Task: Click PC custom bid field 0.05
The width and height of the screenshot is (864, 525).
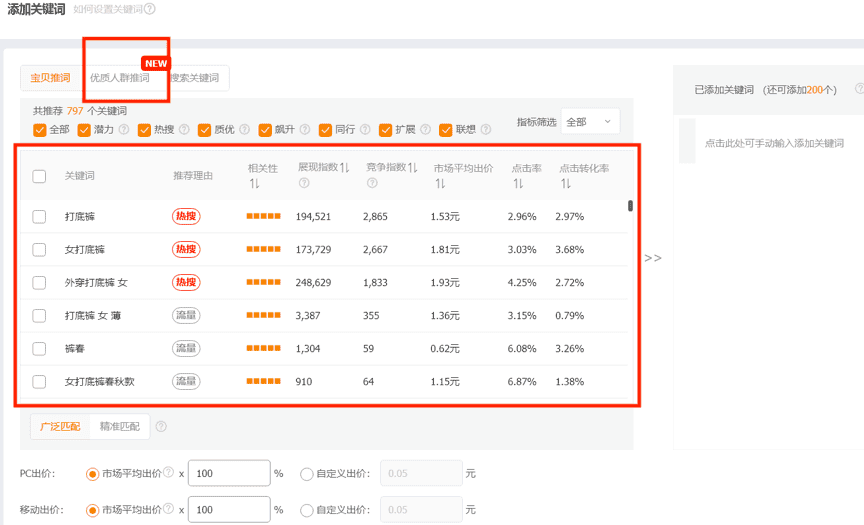Action: [x=421, y=473]
